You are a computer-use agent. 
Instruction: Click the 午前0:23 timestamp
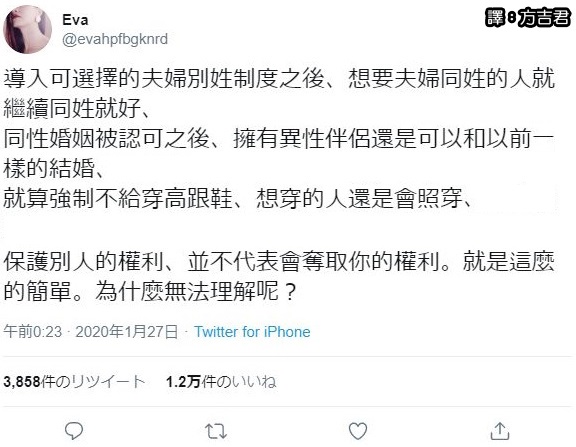click(33, 332)
